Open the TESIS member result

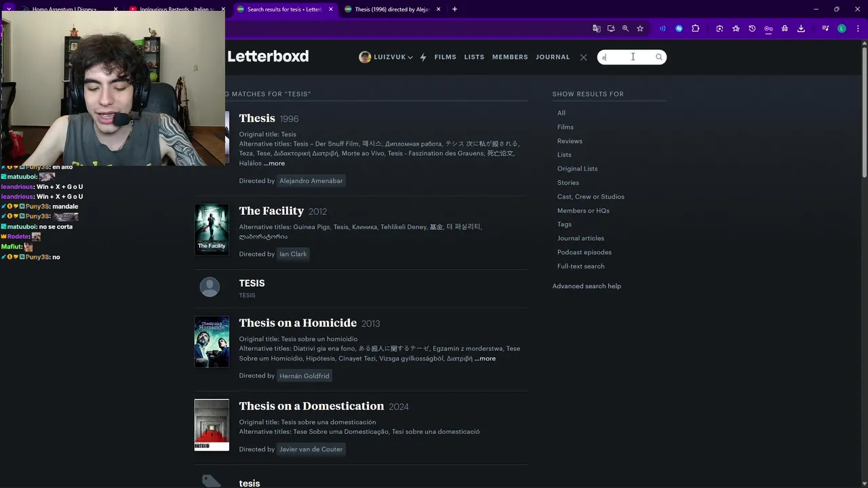[x=252, y=283]
